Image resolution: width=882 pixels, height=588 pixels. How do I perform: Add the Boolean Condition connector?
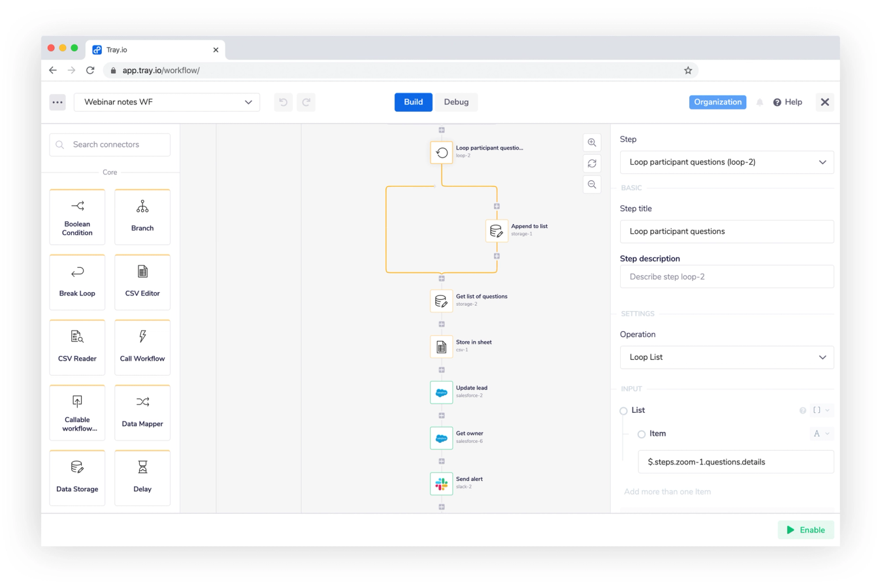pyautogui.click(x=77, y=217)
